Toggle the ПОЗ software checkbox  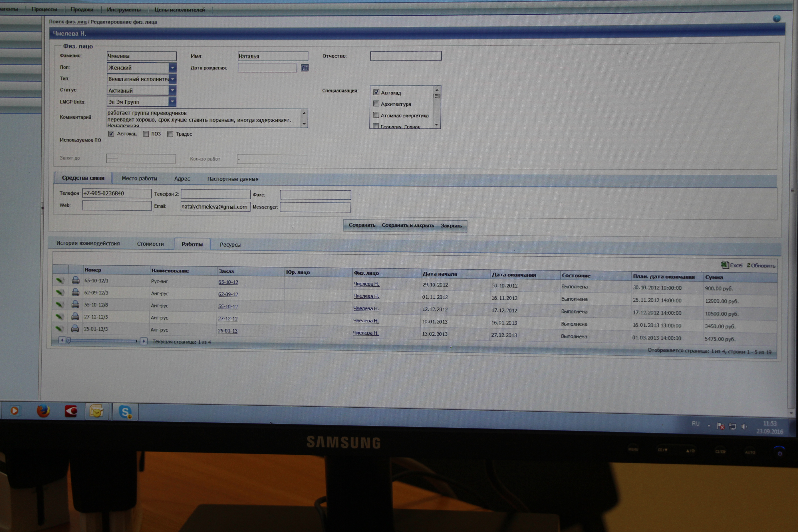click(146, 134)
